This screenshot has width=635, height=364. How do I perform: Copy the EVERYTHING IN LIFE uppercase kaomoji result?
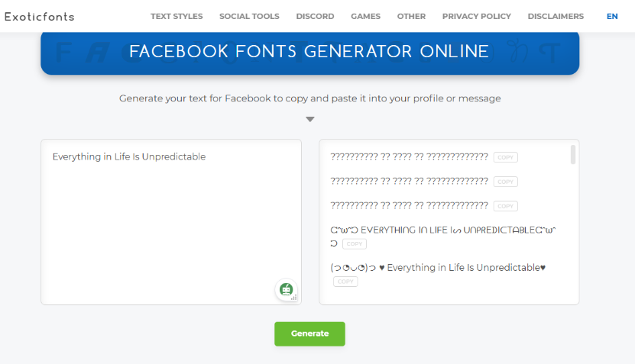[355, 243]
